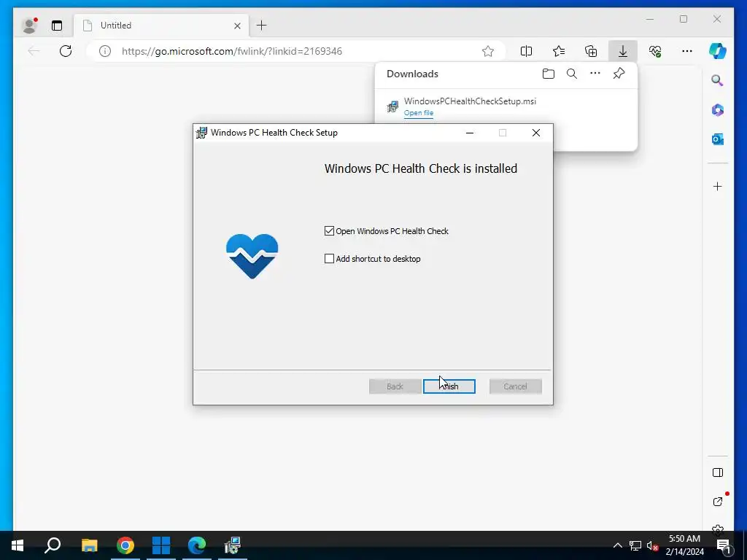
Task: Select the Untitled browser tab
Action: coord(161,26)
